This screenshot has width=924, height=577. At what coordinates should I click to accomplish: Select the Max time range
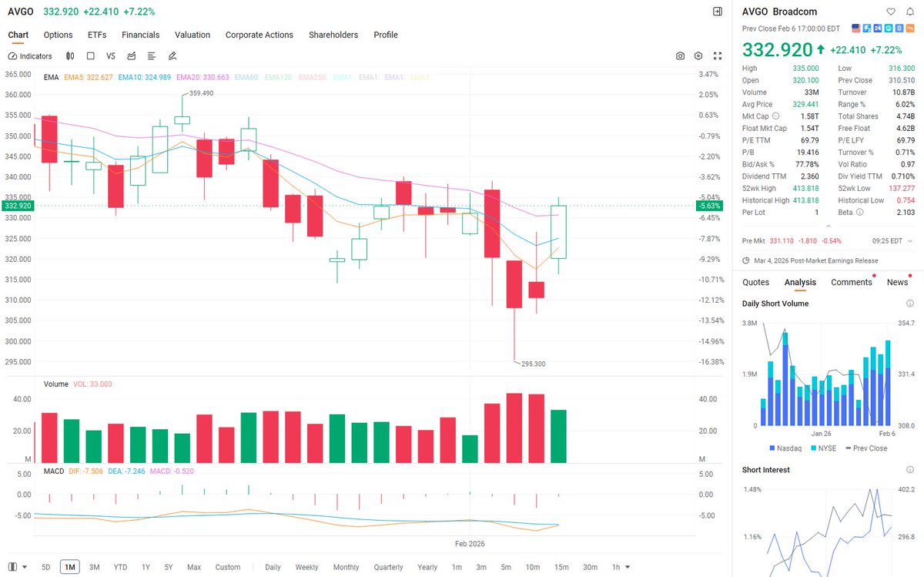(193, 567)
